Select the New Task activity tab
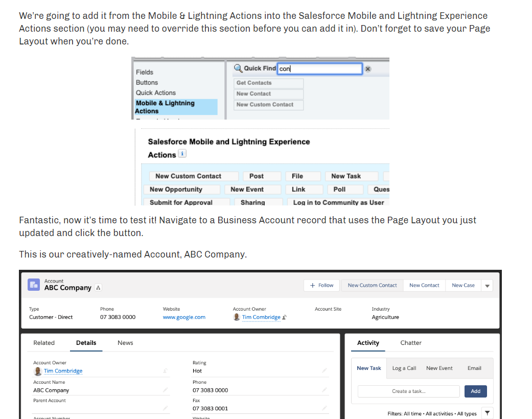This screenshot has height=419, width=532. point(369,368)
